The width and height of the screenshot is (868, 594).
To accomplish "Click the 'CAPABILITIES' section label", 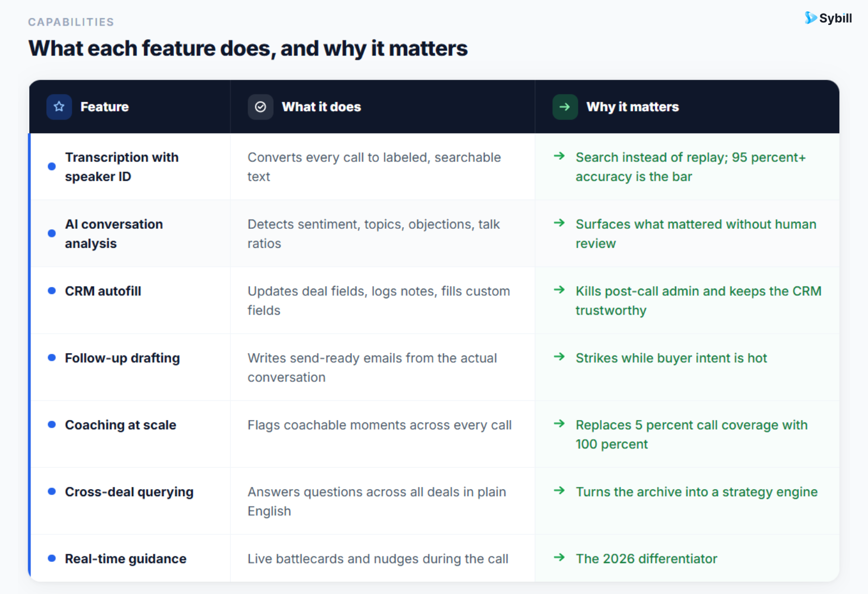I will click(71, 22).
